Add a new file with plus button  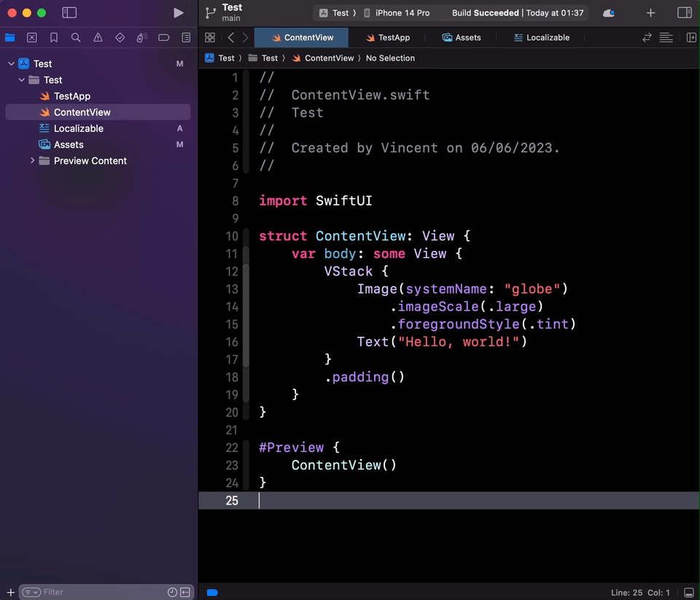coord(10,592)
